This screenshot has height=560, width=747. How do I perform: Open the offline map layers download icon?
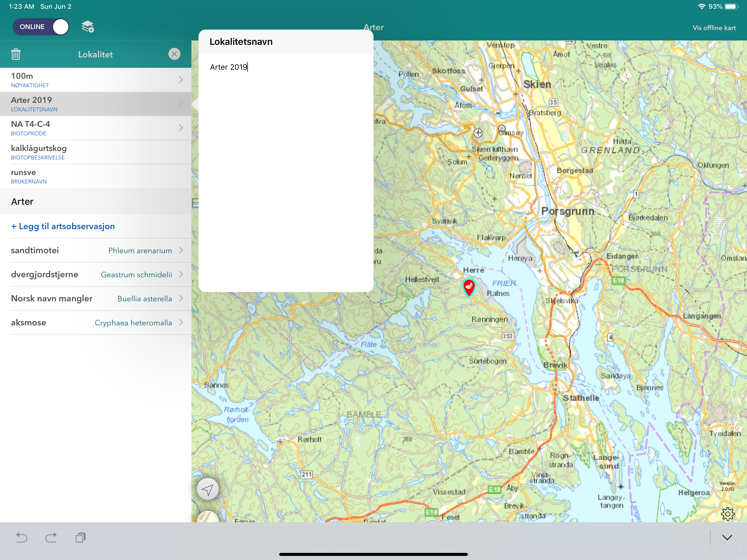click(88, 27)
